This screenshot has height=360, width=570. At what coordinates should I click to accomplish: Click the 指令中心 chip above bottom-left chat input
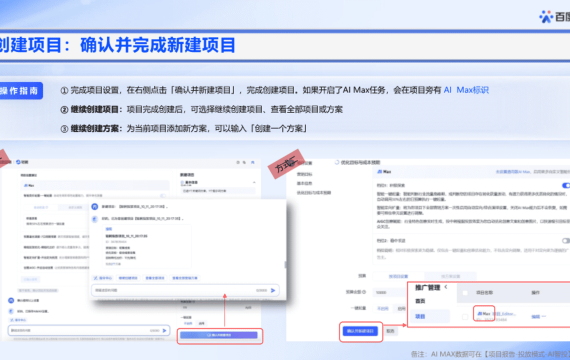18,320
